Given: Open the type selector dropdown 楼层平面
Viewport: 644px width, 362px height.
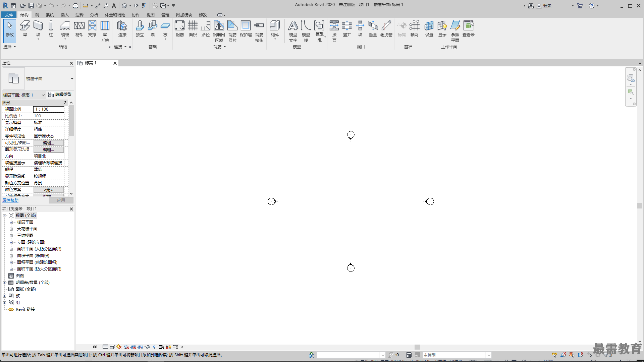Looking at the screenshot, I should click(72, 79).
